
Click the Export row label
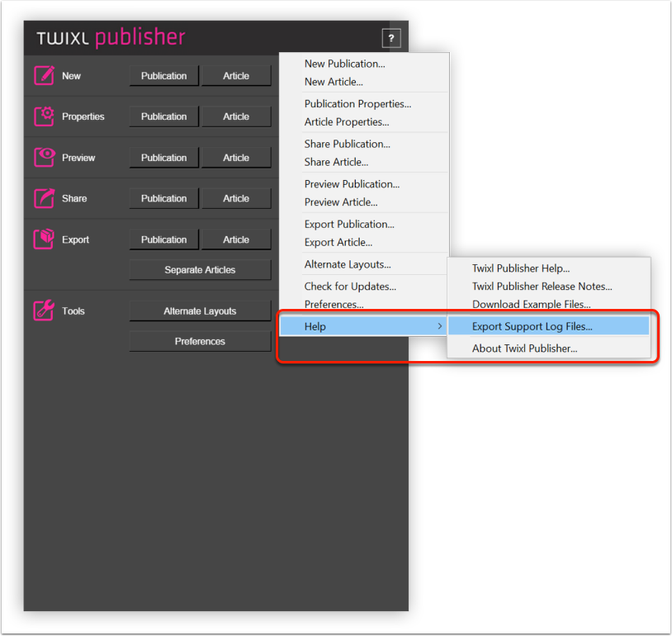pos(75,240)
